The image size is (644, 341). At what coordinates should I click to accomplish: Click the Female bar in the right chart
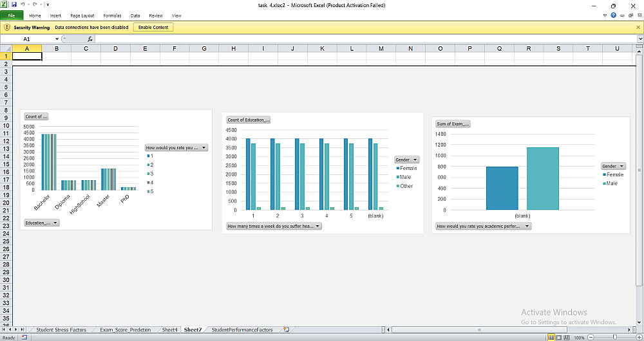tap(502, 189)
